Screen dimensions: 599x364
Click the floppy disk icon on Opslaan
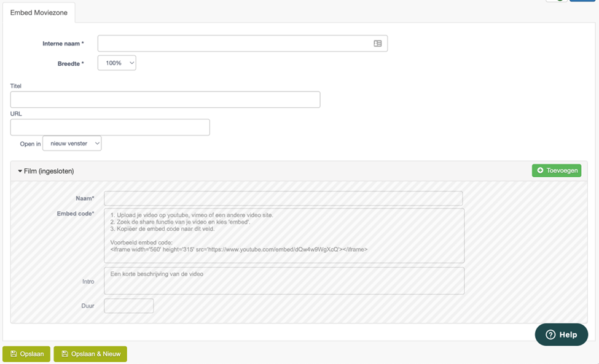[14, 354]
